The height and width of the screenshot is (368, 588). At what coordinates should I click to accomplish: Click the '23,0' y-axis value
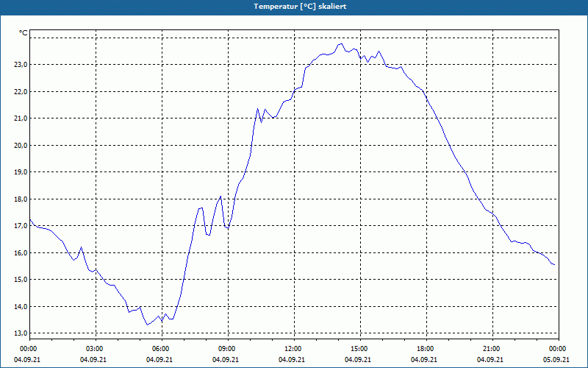click(21, 65)
